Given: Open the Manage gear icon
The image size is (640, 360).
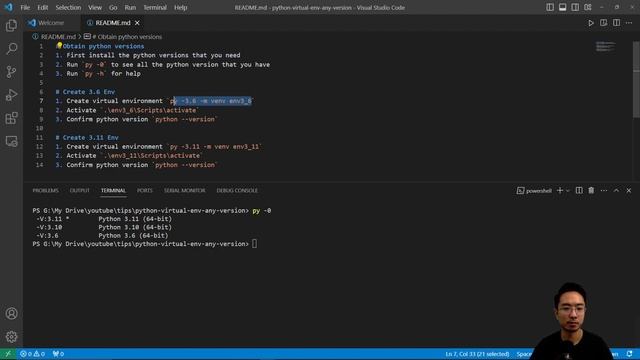Looking at the screenshot, I should (11, 337).
